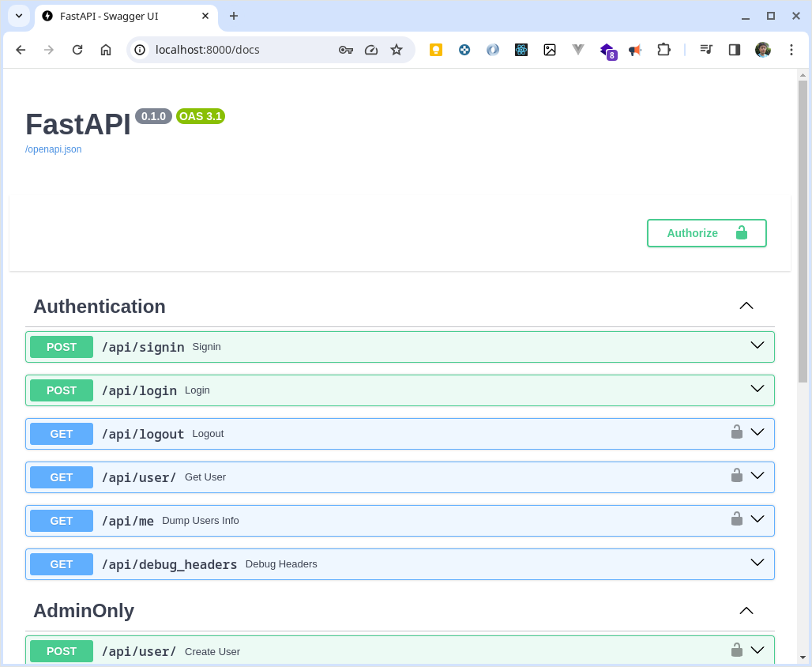The width and height of the screenshot is (812, 667).
Task: Collapse the Authentication section
Action: click(x=746, y=306)
